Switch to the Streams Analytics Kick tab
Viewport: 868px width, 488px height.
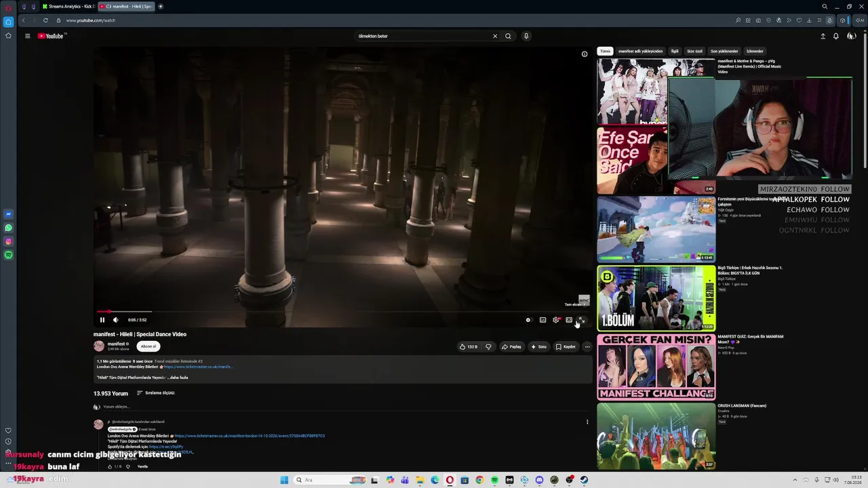coord(68,6)
